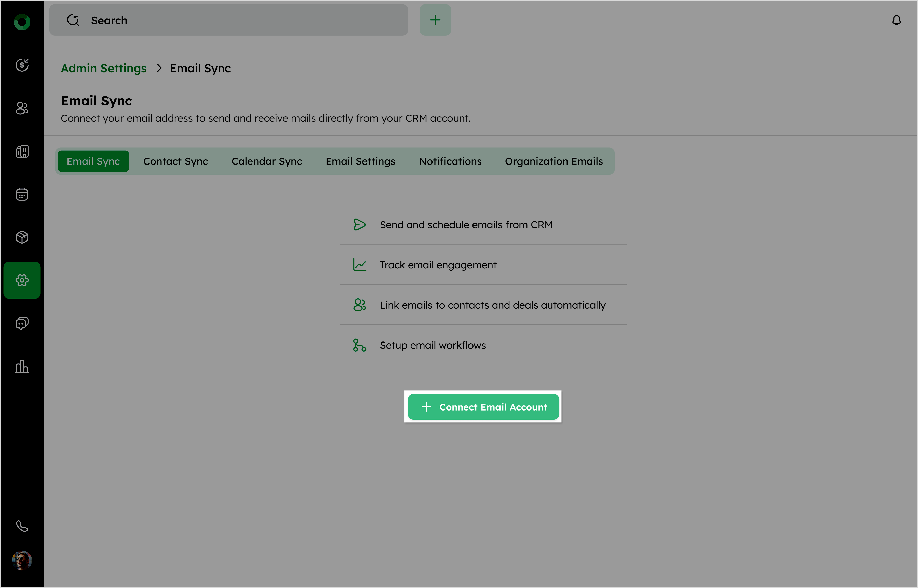The height and width of the screenshot is (588, 918).
Task: Switch to the Calendar Sync tab
Action: click(266, 161)
